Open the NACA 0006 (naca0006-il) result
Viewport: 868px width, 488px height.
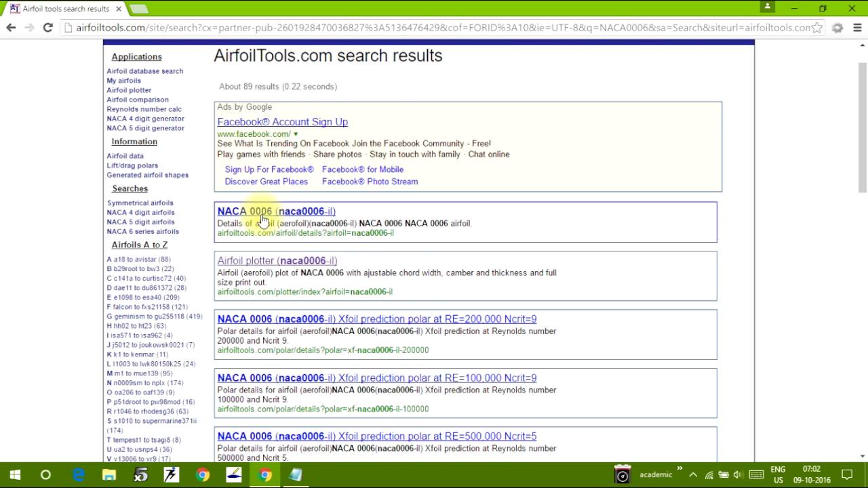(x=276, y=211)
